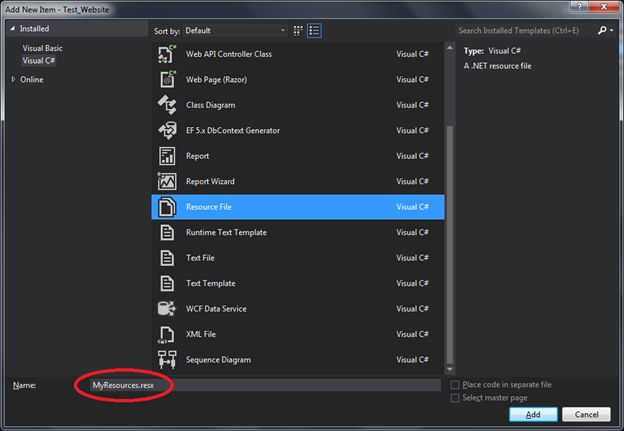Screen dimensions: 624x431
Task: Tick the Select master page checkbox
Action: 455,398
